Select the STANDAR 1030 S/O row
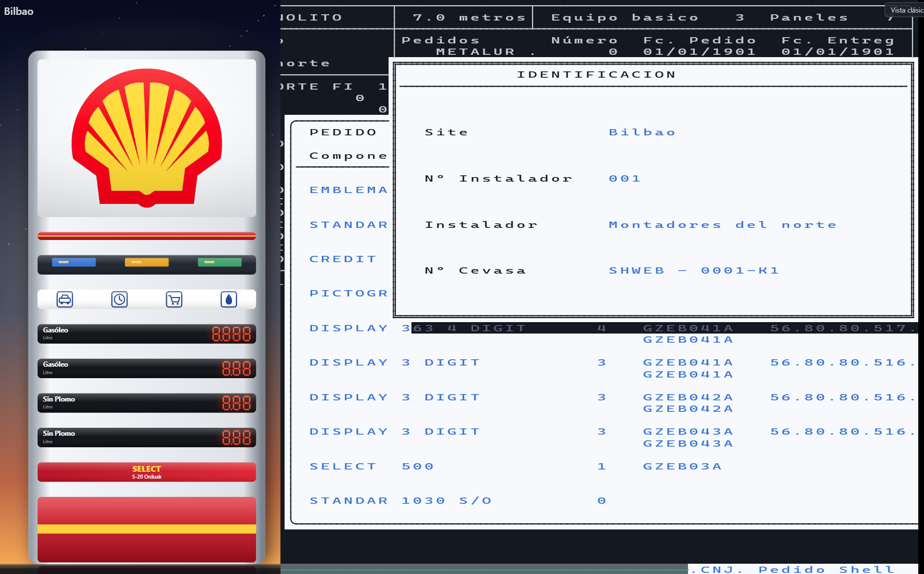The width and height of the screenshot is (924, 574). point(458,501)
